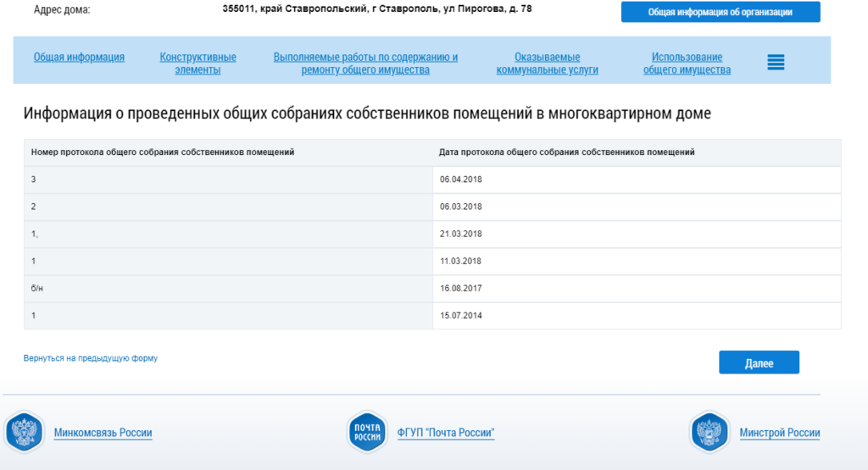This screenshot has height=470, width=868.
Task: Open the hamburger menu icon in the tab bar
Action: 776,62
